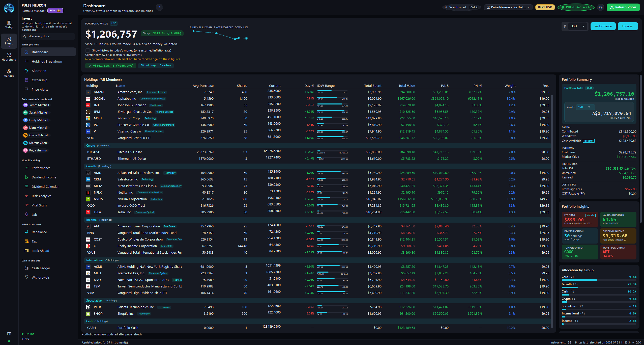Click the sidebar collapse panel icon
Viewport: 644px width, 345px height.
tap(9, 334)
